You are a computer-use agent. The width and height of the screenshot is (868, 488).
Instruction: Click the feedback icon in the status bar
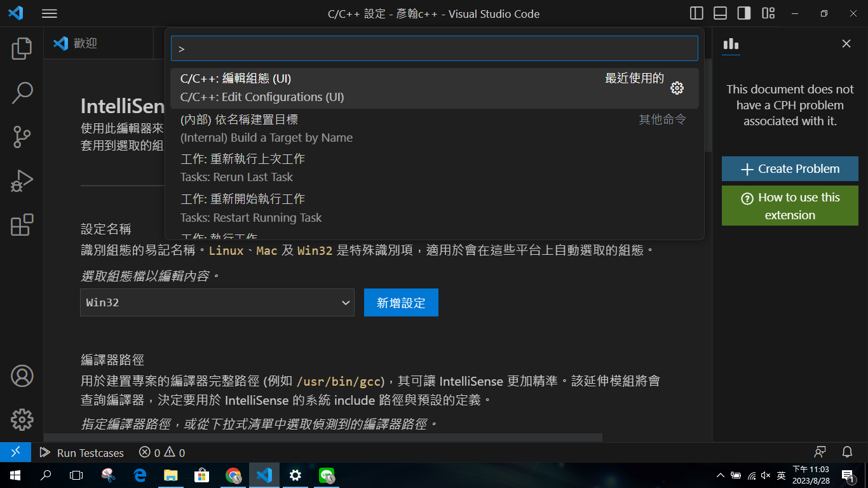pyautogui.click(x=820, y=452)
